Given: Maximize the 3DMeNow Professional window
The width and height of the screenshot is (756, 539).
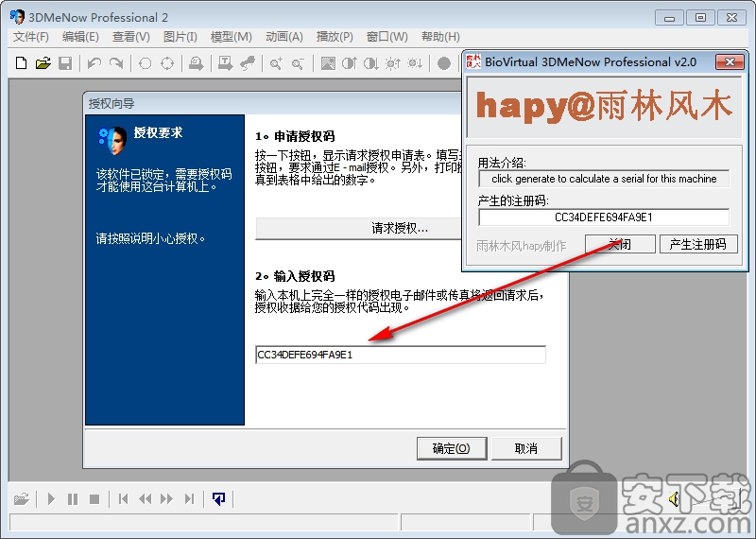Looking at the screenshot, I should tap(700, 17).
